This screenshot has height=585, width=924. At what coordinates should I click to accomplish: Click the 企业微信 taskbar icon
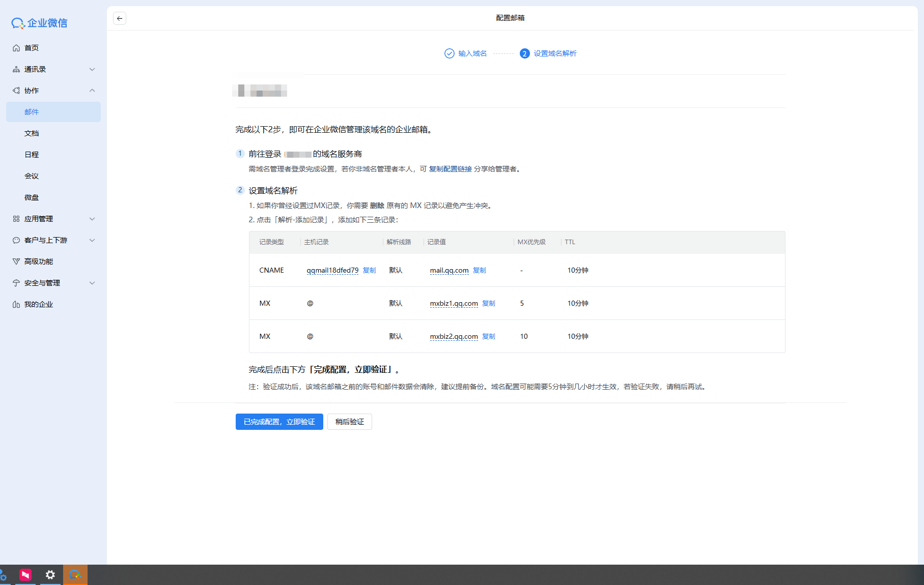pyautogui.click(x=75, y=575)
